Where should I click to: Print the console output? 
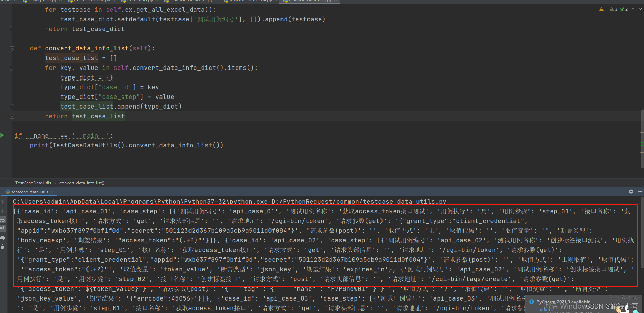coord(3,238)
